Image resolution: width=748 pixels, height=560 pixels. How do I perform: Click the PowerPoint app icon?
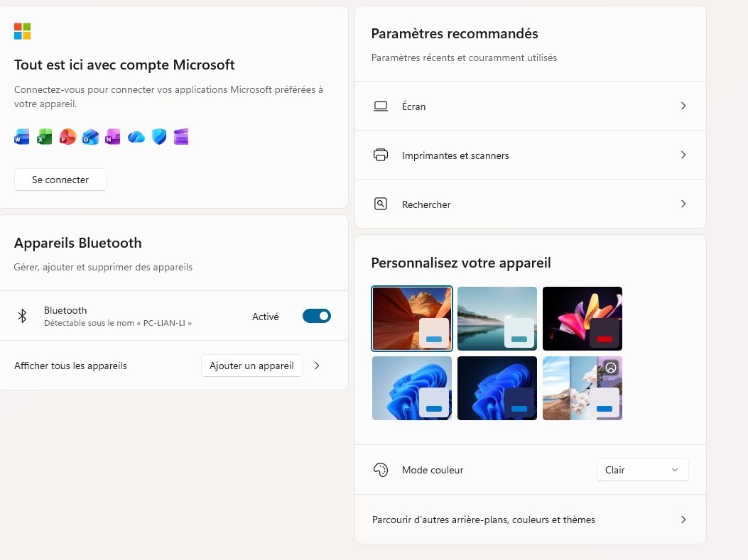pos(67,137)
